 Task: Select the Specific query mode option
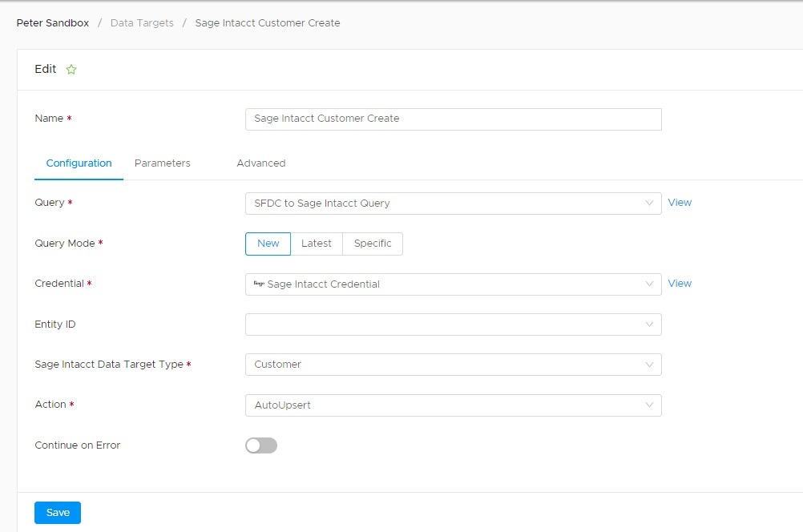[373, 244]
